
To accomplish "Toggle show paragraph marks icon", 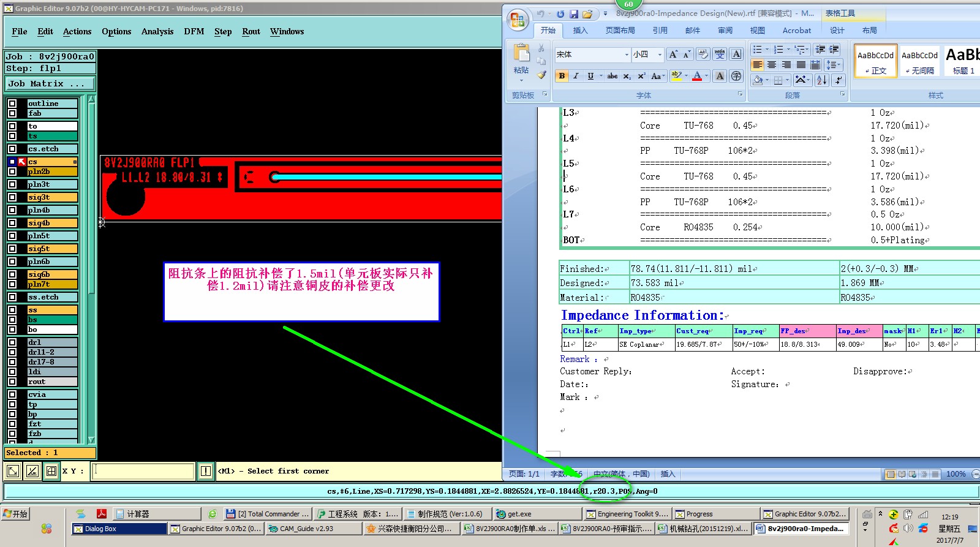I will [x=839, y=80].
